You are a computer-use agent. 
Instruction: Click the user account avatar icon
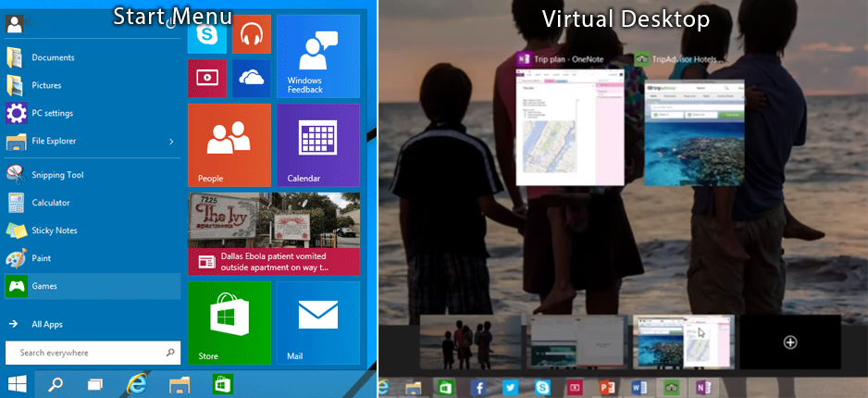click(x=15, y=23)
